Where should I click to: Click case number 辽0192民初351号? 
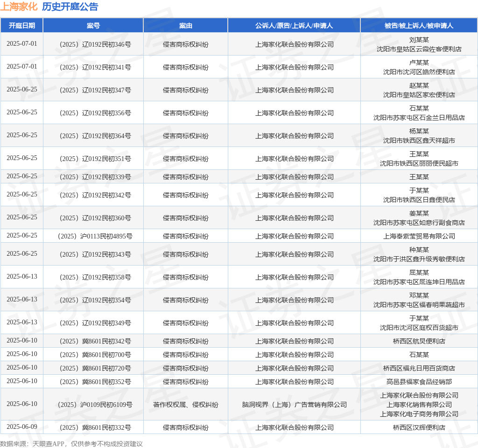click(95, 159)
